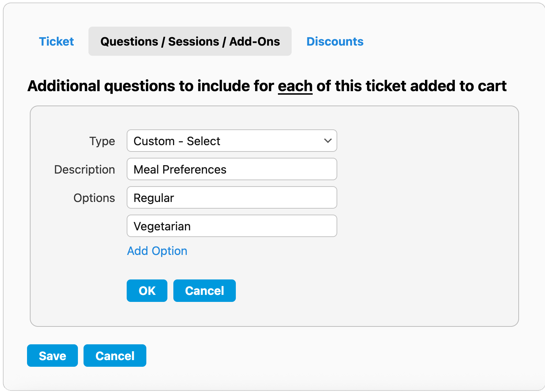Switch to the Ticket tab
Viewport: 545px width, 392px height.
(x=56, y=41)
